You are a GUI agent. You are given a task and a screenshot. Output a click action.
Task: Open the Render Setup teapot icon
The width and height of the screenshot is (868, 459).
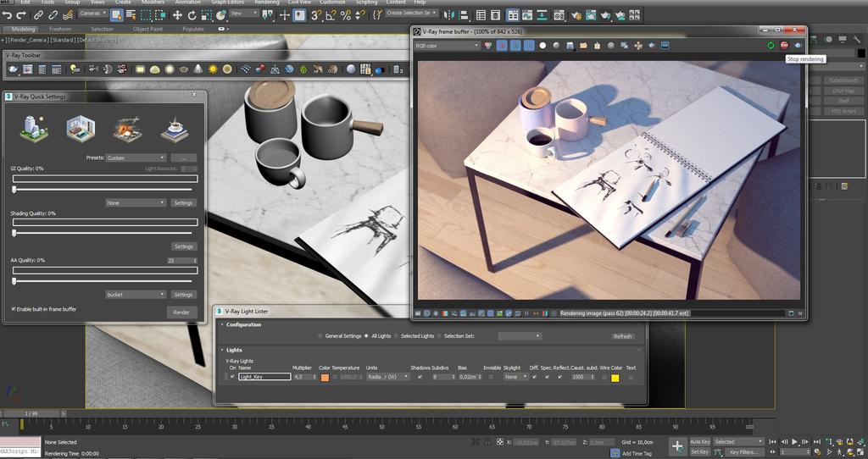click(576, 15)
